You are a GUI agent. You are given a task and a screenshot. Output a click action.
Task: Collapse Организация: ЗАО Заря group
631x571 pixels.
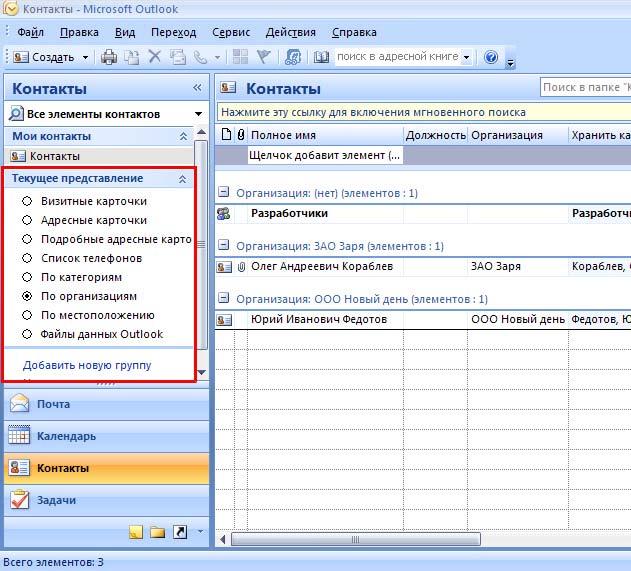pos(223,245)
